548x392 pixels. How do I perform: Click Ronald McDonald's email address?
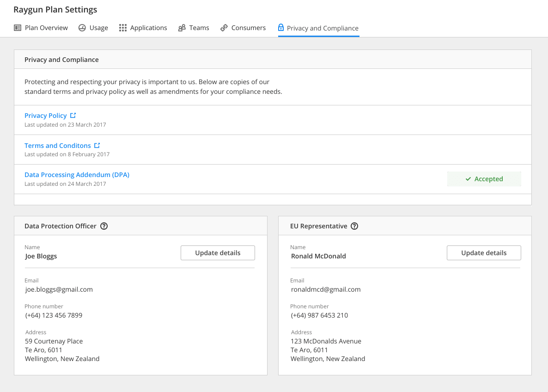(x=326, y=289)
